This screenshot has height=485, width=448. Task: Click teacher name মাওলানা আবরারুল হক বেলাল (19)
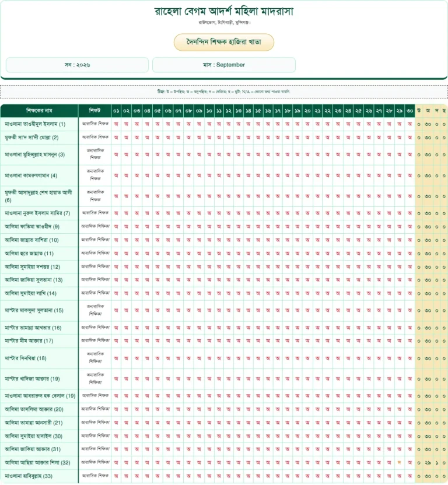40,396
